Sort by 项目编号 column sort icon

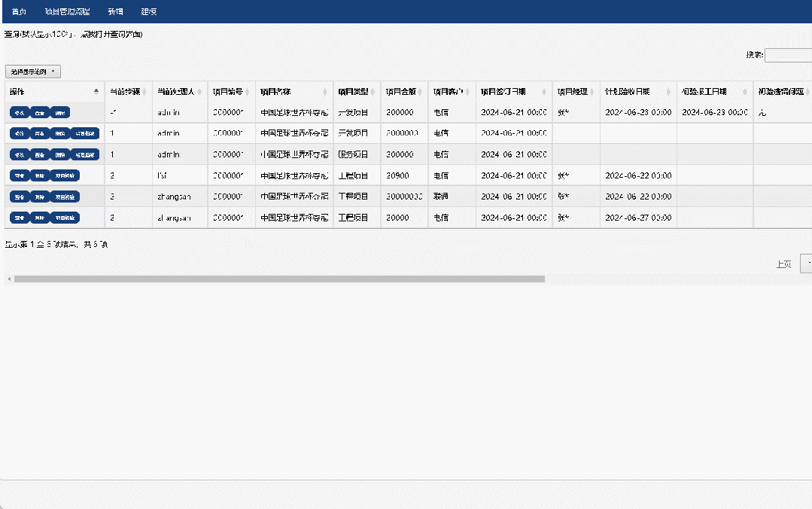[x=248, y=92]
